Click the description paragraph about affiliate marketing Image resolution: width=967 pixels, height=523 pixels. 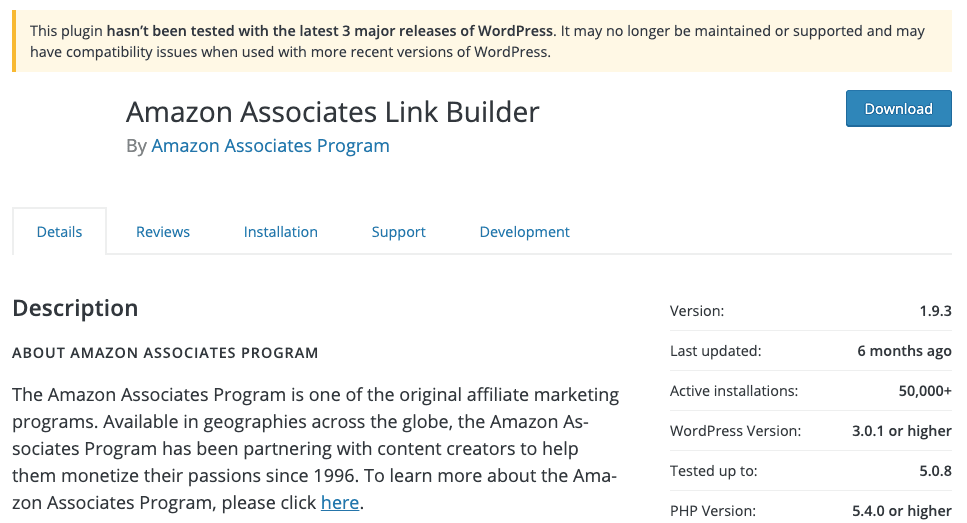click(x=316, y=448)
